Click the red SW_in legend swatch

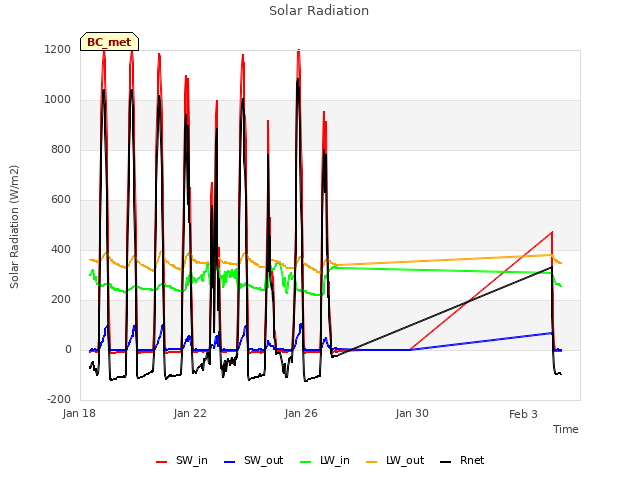pos(162,462)
